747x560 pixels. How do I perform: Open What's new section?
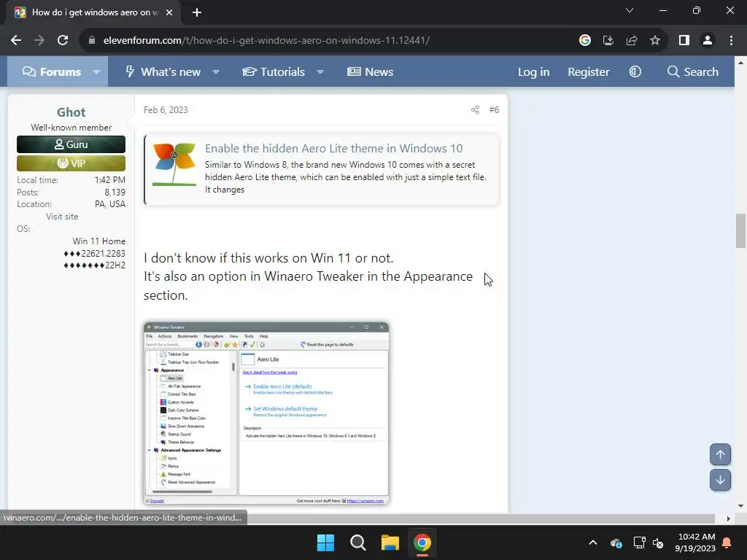[x=163, y=72]
